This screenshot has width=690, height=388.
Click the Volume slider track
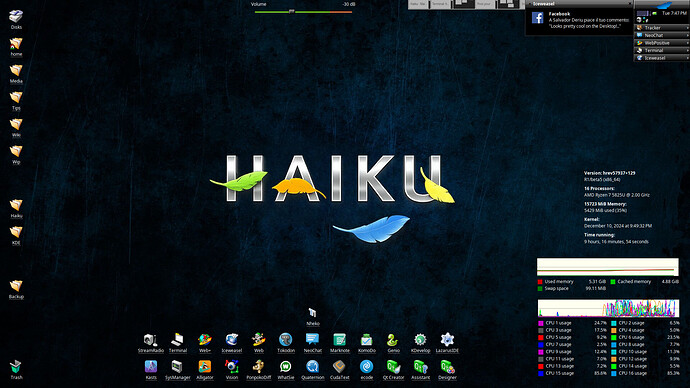303,12
